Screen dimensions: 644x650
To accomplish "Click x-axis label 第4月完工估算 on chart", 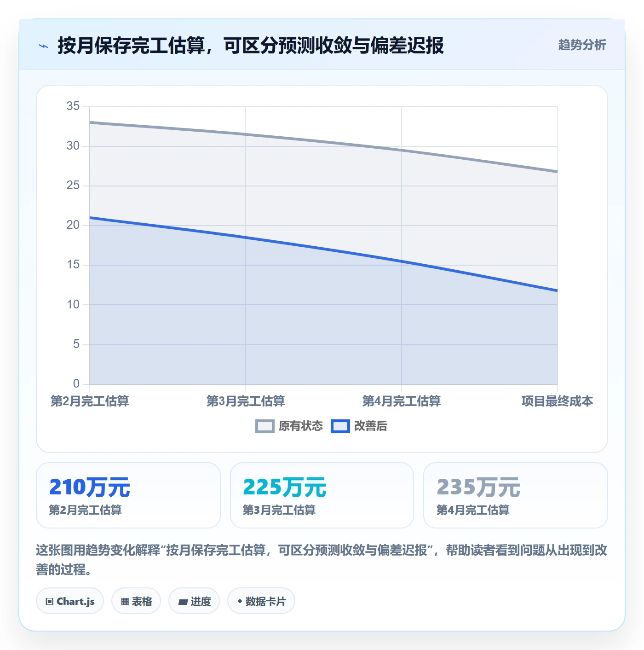I will [x=402, y=401].
